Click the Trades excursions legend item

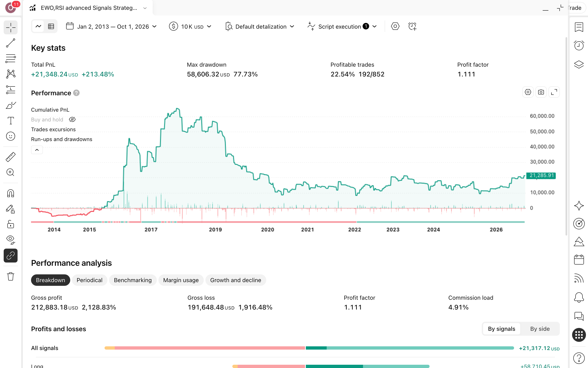click(53, 129)
